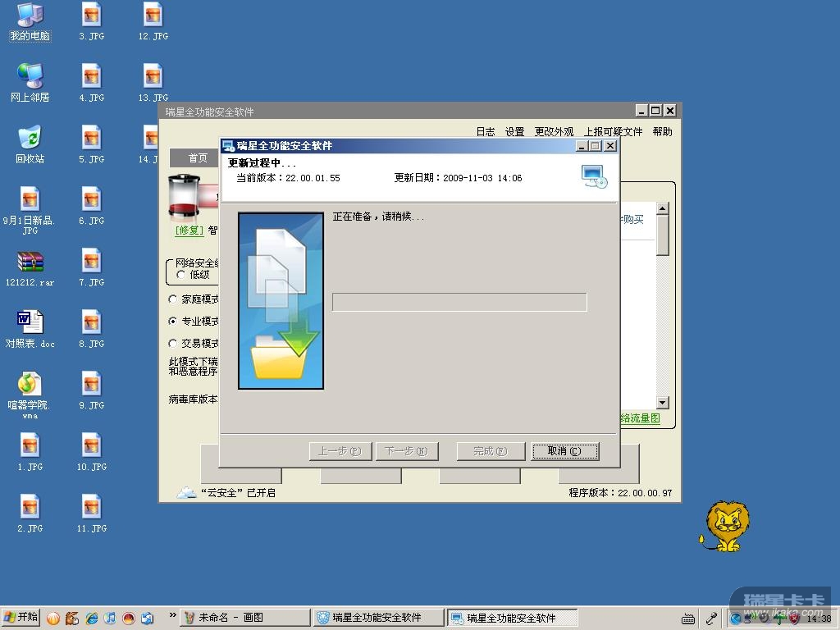Select the 1.JPG desktop file

click(x=30, y=452)
